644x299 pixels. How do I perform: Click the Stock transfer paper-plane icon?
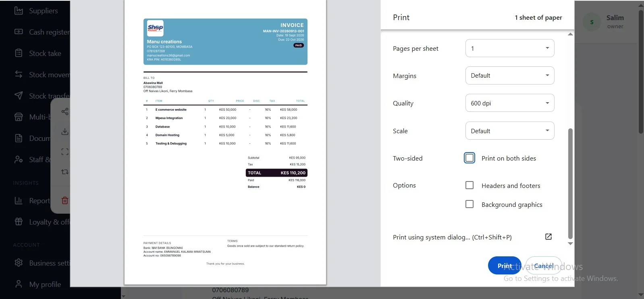(x=19, y=95)
